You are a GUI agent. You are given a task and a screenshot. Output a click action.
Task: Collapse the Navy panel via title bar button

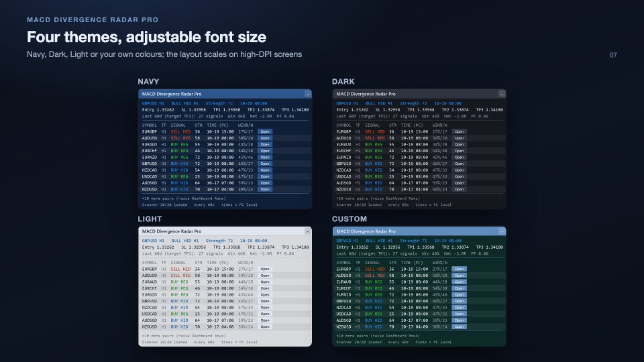[308, 94]
